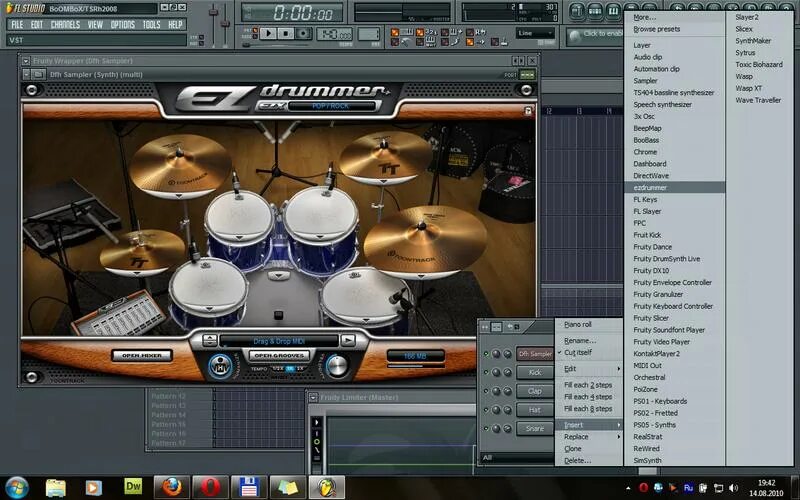
Task: Click the Kick channel button
Action: [x=534, y=372]
